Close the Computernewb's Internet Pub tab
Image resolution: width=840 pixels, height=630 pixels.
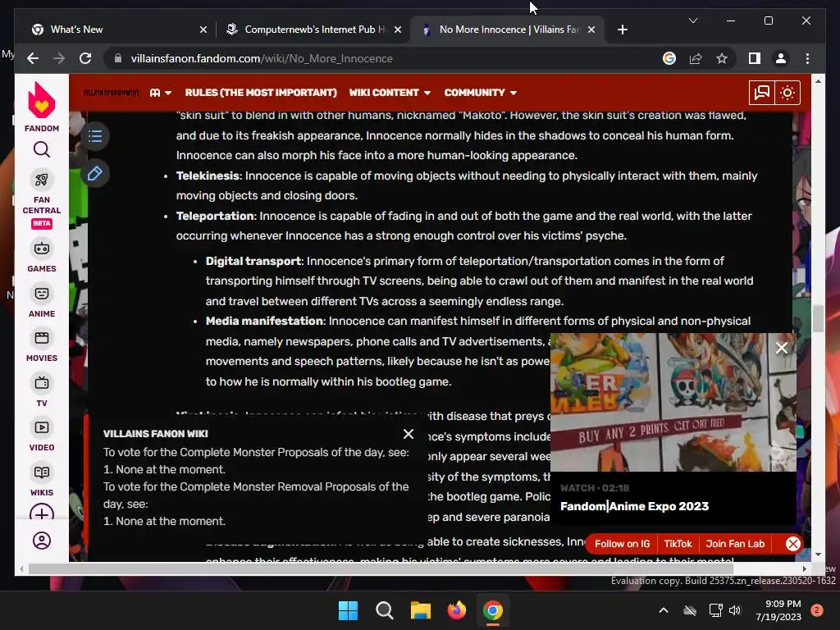[398, 30]
